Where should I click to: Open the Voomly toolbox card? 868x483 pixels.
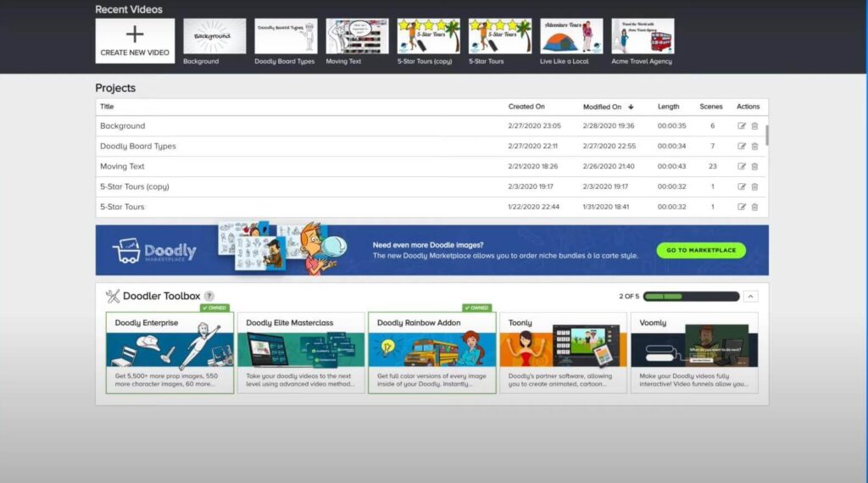click(695, 353)
